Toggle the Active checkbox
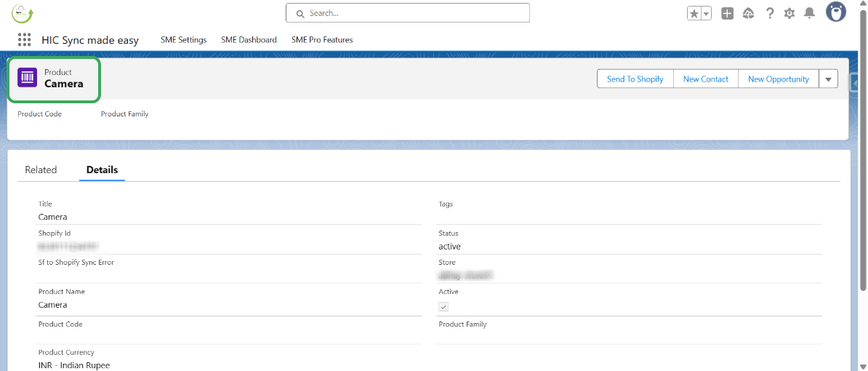This screenshot has height=371, width=868. 443,307
